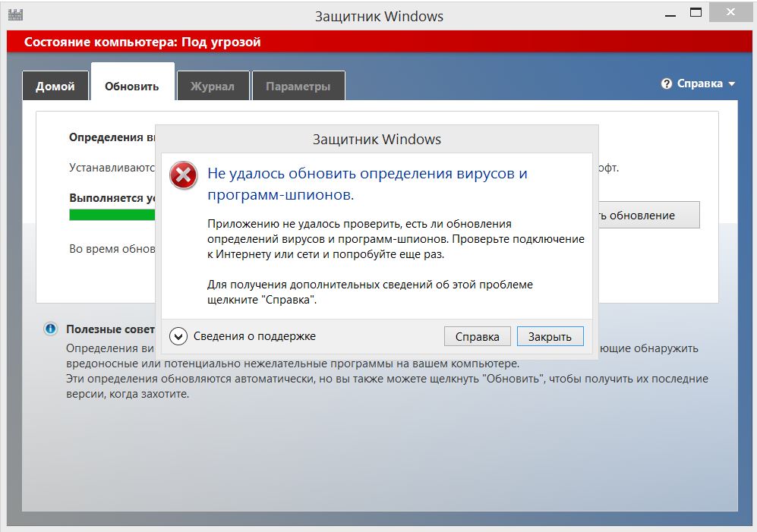This screenshot has height=532, width=757.
Task: Click the text Эти определения обновляются автоматически
Action: [386, 386]
